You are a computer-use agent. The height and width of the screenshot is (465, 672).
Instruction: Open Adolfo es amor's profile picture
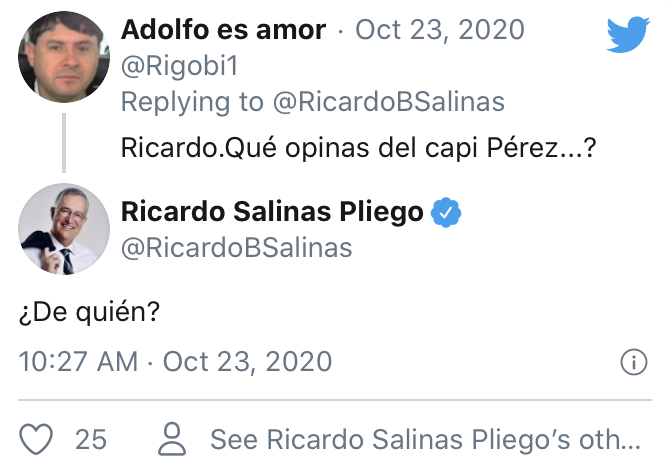[x=64, y=57]
